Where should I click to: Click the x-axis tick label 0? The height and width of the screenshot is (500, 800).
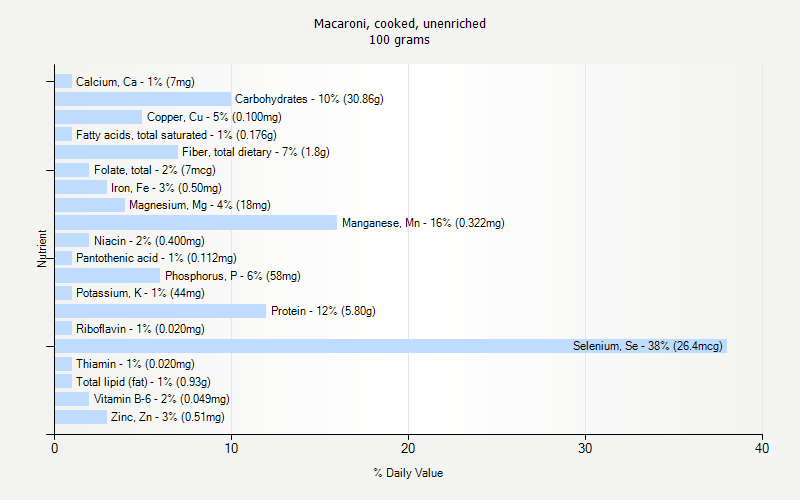click(x=55, y=448)
